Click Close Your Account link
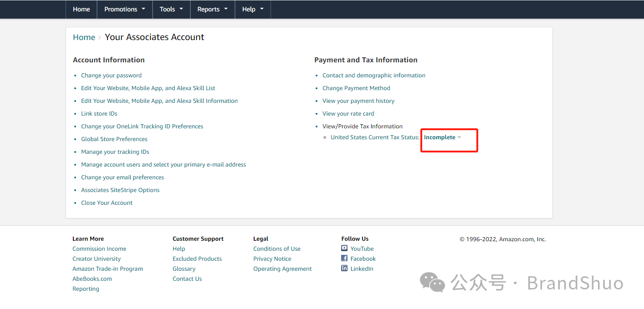Screen dimensions: 644x309 (107, 203)
